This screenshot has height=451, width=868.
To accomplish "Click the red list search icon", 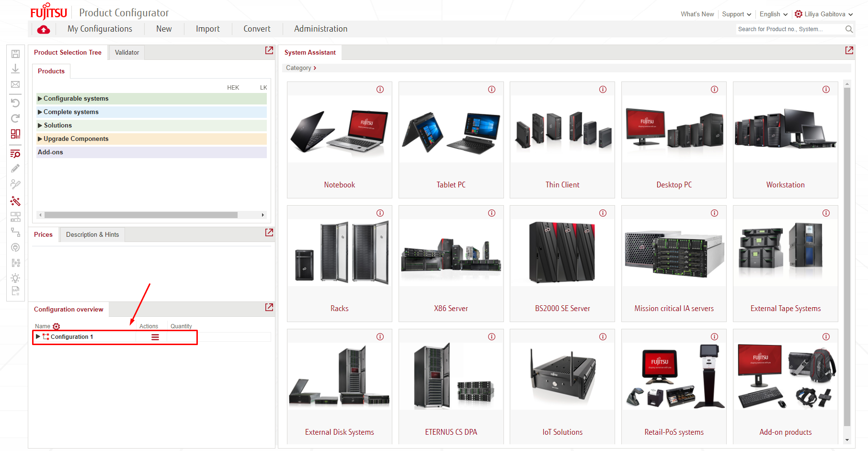I will click(15, 154).
